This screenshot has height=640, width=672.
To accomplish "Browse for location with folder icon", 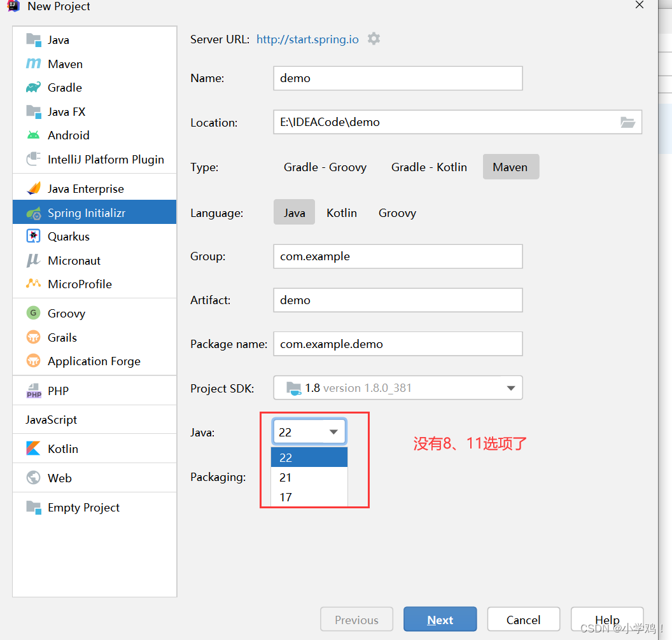I will (628, 122).
